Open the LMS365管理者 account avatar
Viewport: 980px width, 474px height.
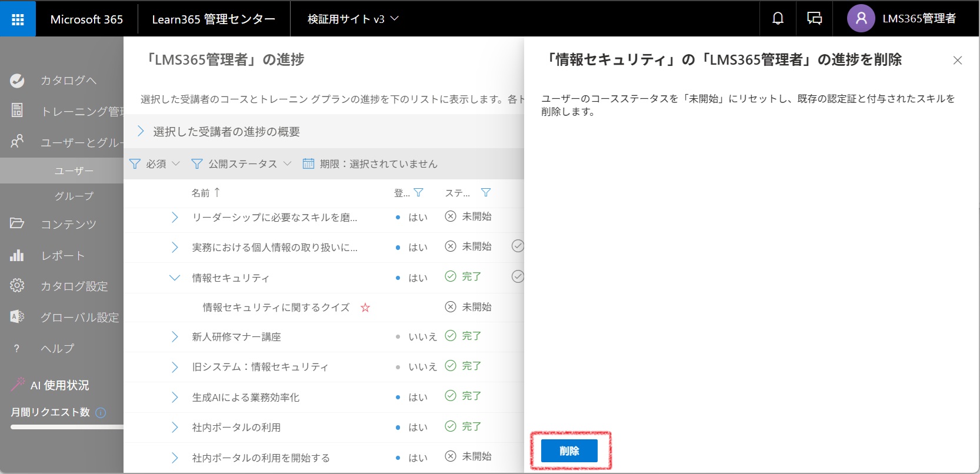(861, 19)
